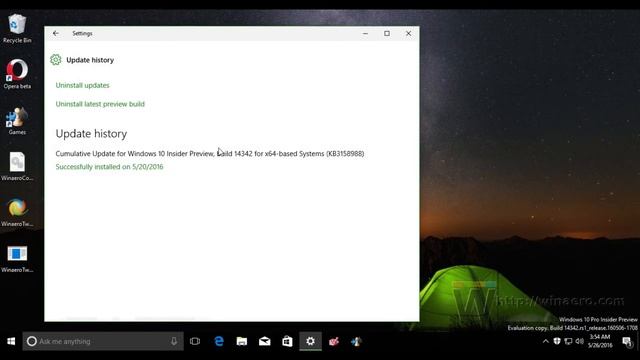Select the Cumulative Update KB3158988 entry text

coord(210,153)
